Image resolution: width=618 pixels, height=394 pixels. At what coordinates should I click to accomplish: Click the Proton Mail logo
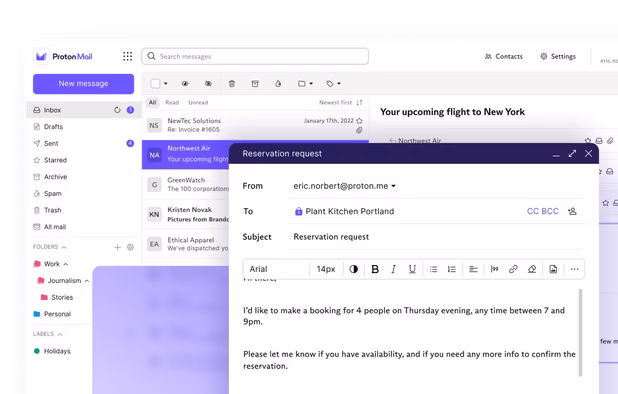click(x=63, y=56)
